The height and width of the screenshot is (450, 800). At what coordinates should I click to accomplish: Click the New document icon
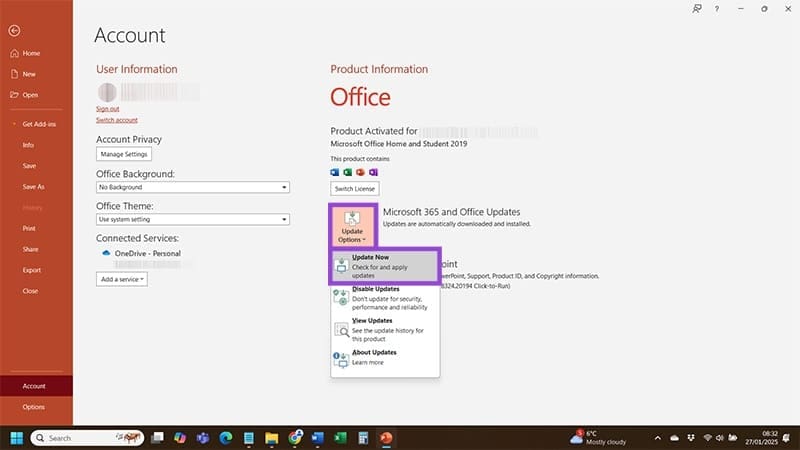[x=13, y=74]
